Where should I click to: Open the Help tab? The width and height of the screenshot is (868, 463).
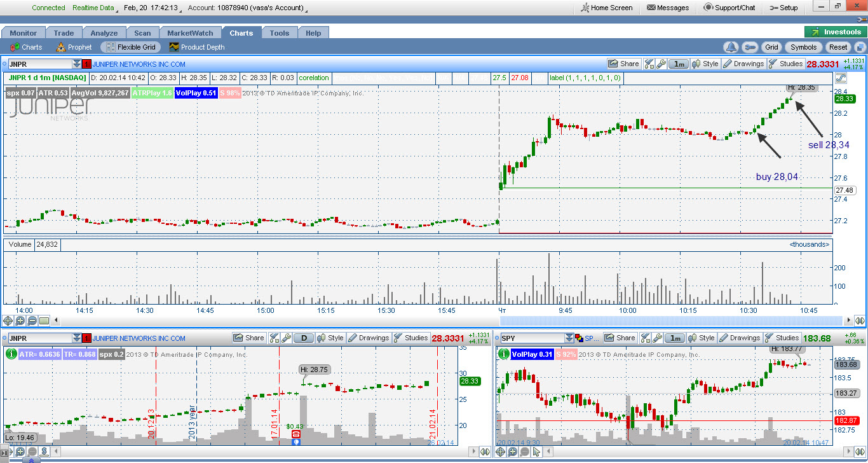[313, 33]
